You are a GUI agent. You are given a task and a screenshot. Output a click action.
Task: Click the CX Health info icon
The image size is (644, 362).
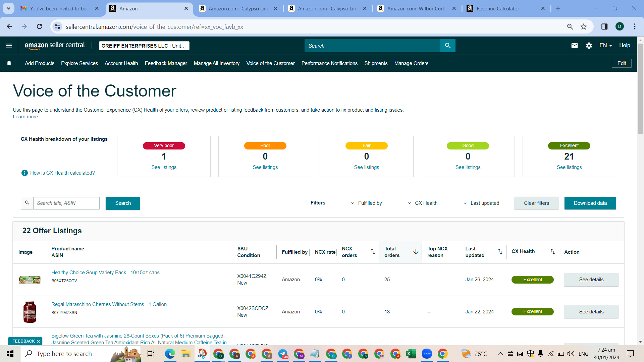point(24,173)
